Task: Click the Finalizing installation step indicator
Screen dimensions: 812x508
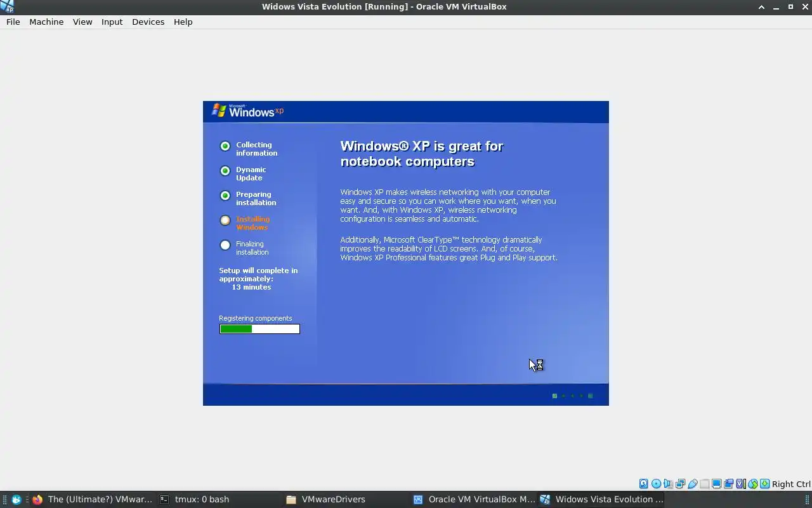Action: point(225,245)
